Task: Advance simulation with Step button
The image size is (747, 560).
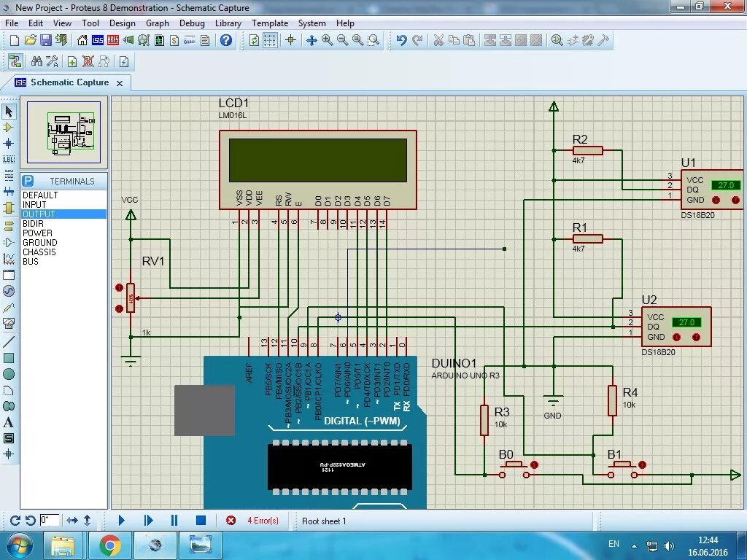Action: coord(148,521)
